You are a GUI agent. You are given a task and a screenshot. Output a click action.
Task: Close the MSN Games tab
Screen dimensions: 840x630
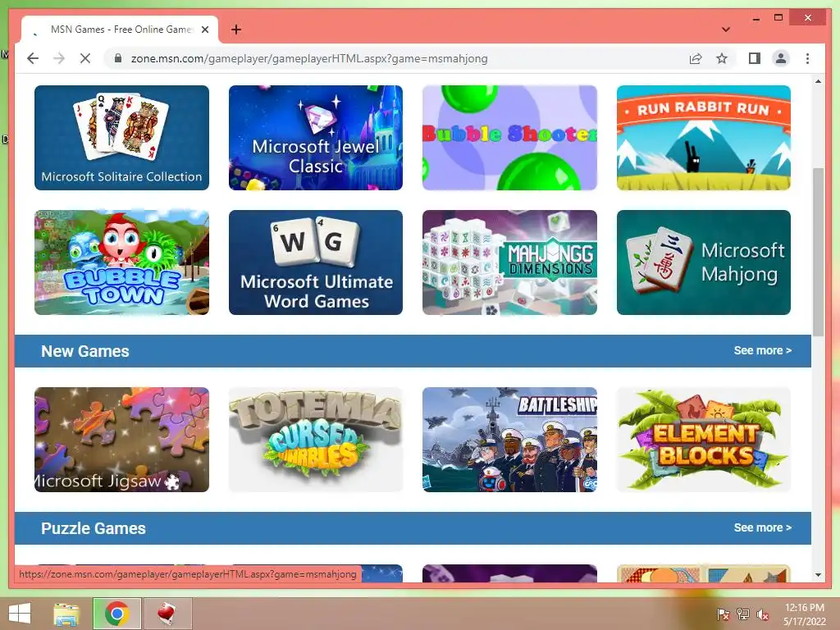[204, 30]
